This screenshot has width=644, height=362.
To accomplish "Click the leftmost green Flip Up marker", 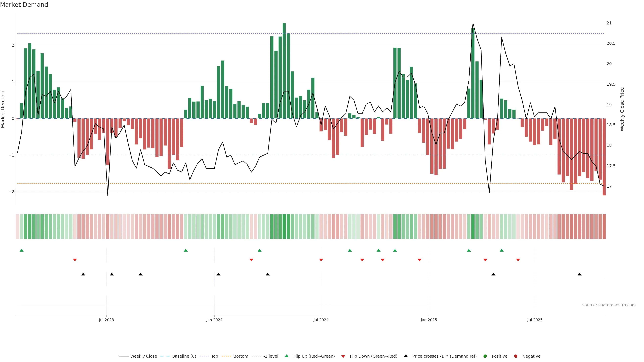I will (x=21, y=250).
